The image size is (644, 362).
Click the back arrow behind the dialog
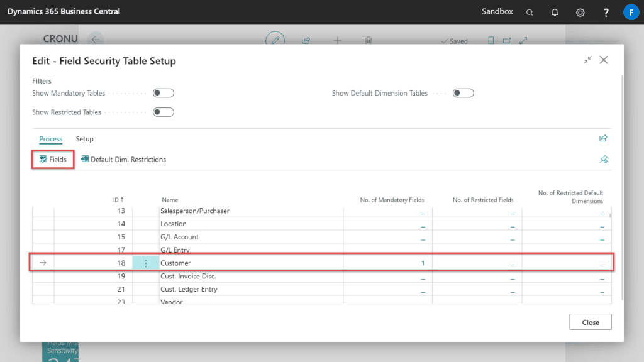[94, 39]
